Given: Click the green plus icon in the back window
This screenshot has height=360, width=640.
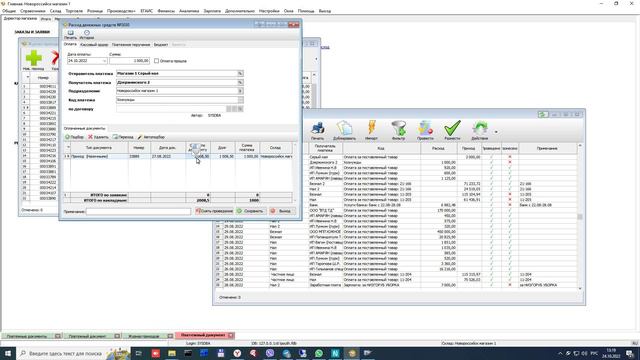Looking at the screenshot, I should tap(33, 58).
